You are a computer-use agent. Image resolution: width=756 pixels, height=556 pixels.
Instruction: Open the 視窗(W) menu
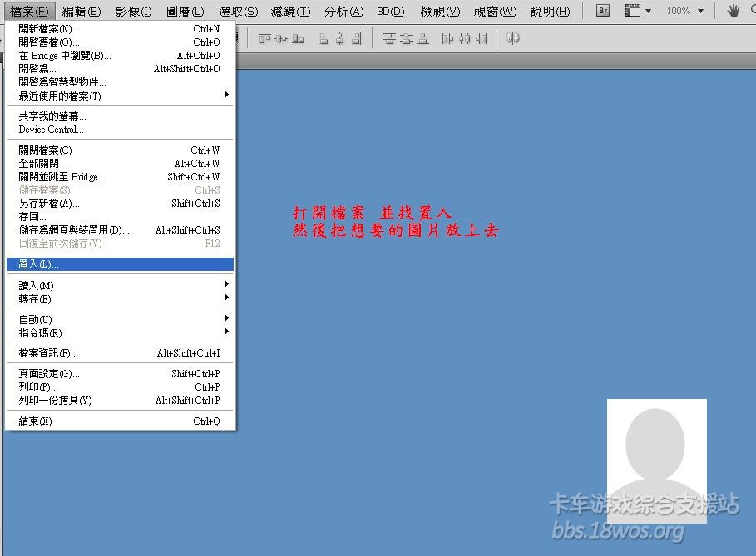495,11
